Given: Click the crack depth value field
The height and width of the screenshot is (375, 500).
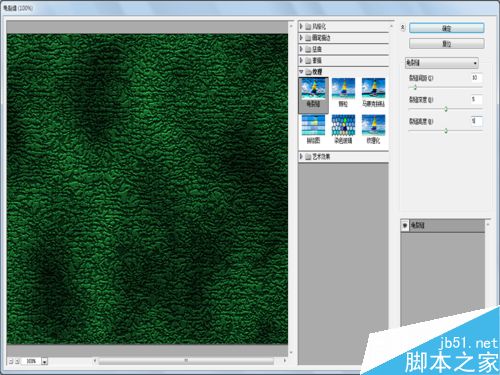Looking at the screenshot, I should coord(476,99).
